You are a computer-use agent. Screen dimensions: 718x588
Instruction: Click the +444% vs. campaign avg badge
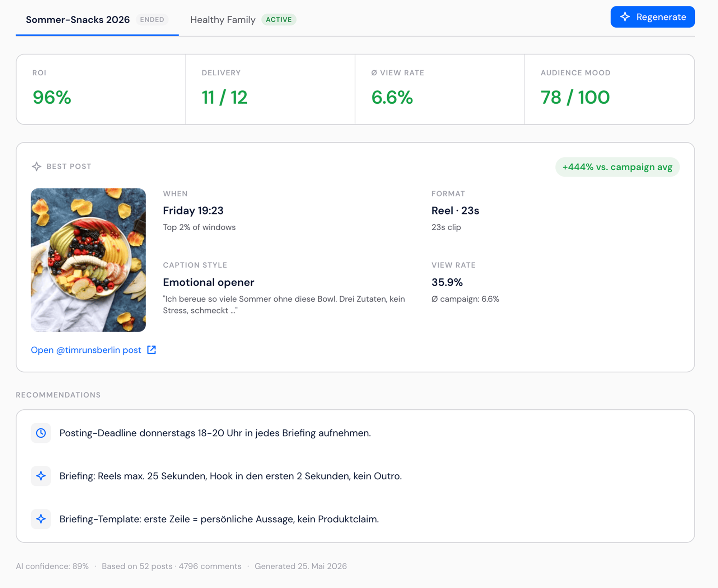[x=617, y=167]
